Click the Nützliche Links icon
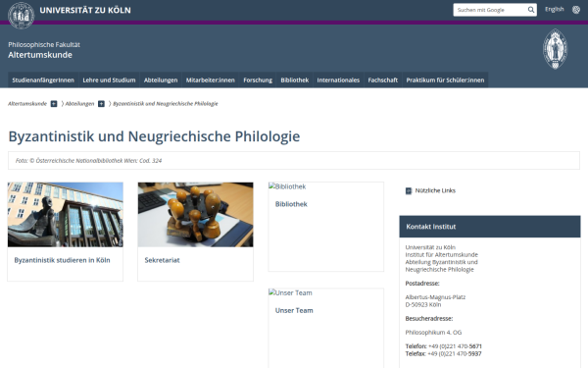 (409, 191)
